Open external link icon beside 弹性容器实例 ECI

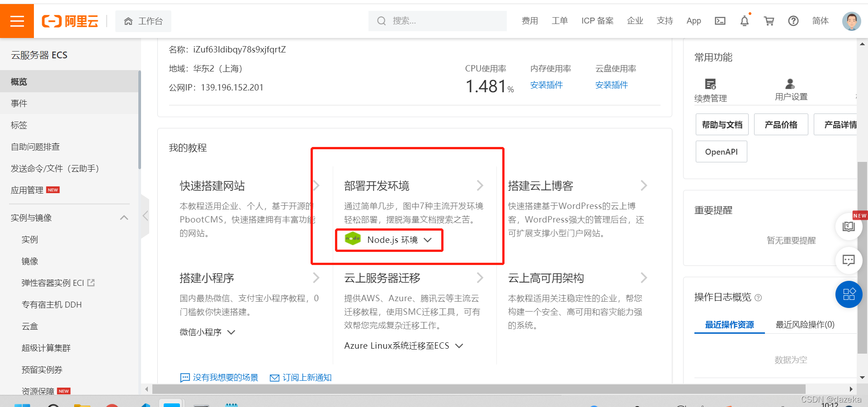pos(91,283)
